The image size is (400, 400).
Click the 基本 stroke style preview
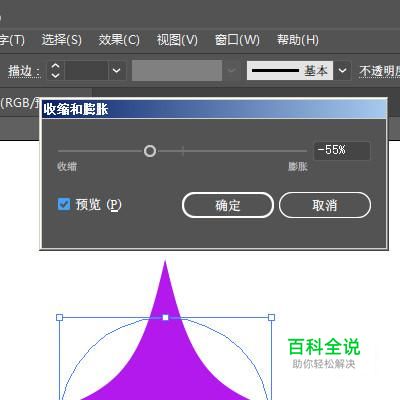290,71
